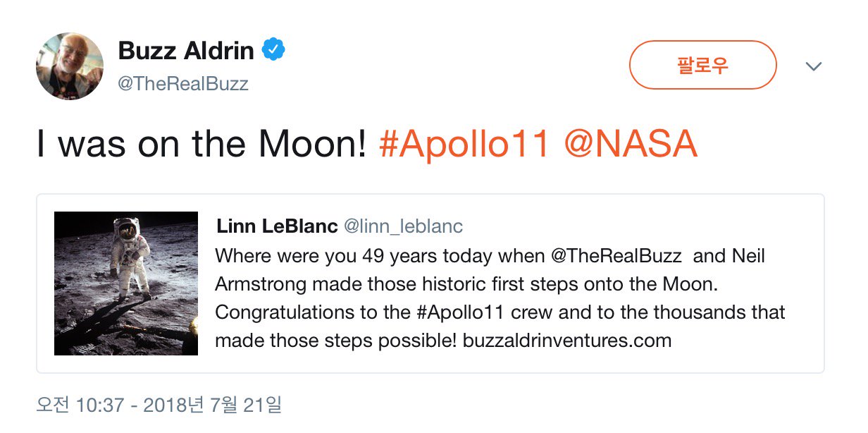The image size is (868, 433).
Task: Click the @TheRealBuzz handle under the name
Action: point(183,84)
